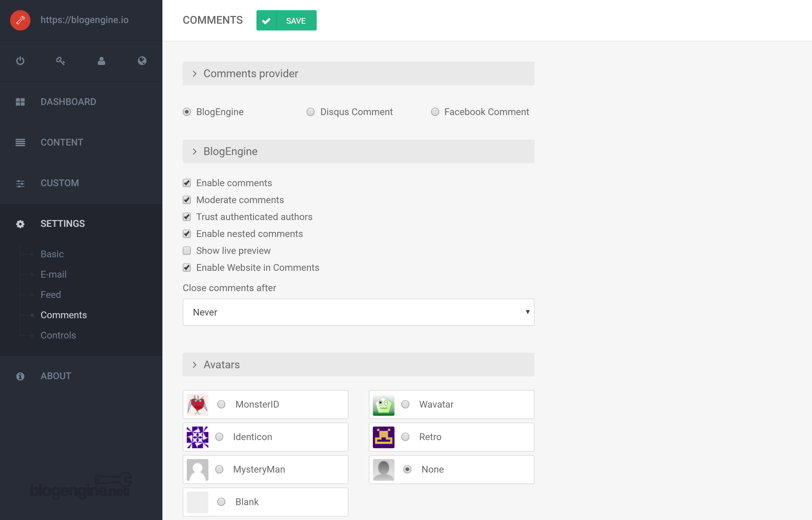
Task: Toggle Enable Website in Comments checkbox
Action: (x=187, y=267)
